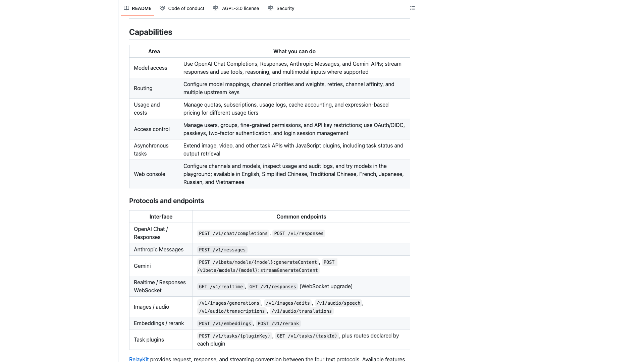Viewport: 644px width, 362px height.
Task: Click the GET /v1/realtime code
Action: [x=221, y=287]
